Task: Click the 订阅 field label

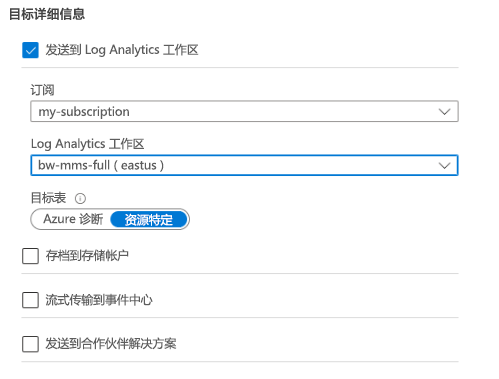Action: coord(42,90)
